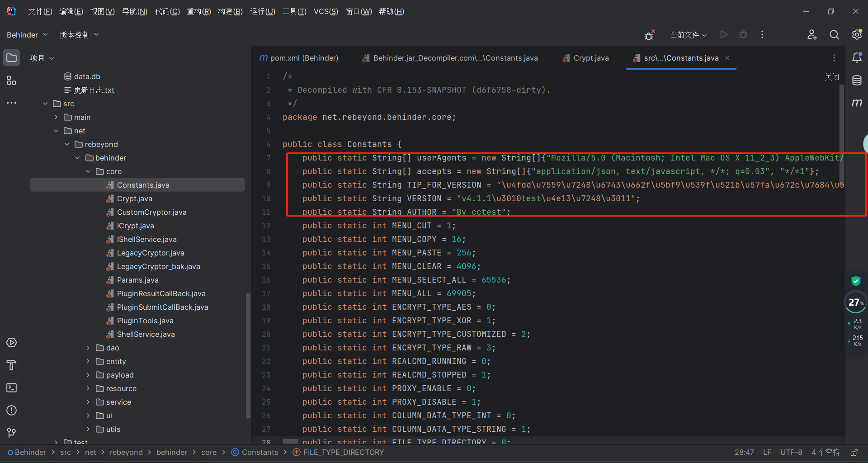Open the 项目 view dropdown
The image size is (868, 463).
(42, 58)
